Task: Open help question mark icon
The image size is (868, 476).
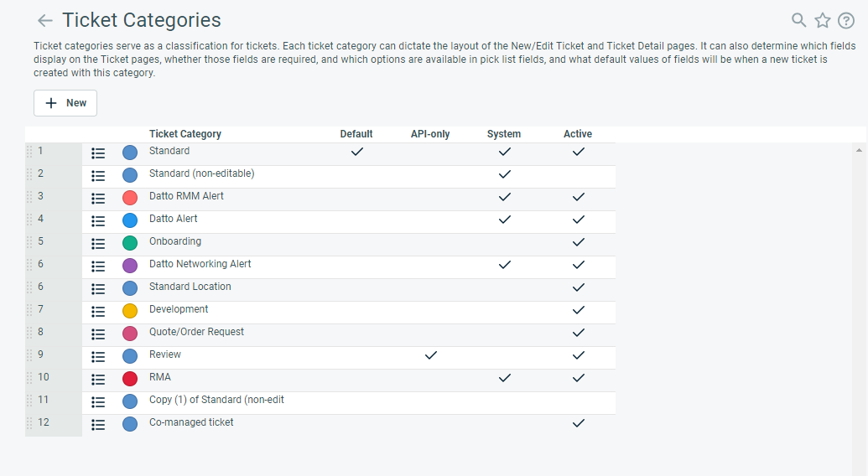Action: click(x=846, y=21)
